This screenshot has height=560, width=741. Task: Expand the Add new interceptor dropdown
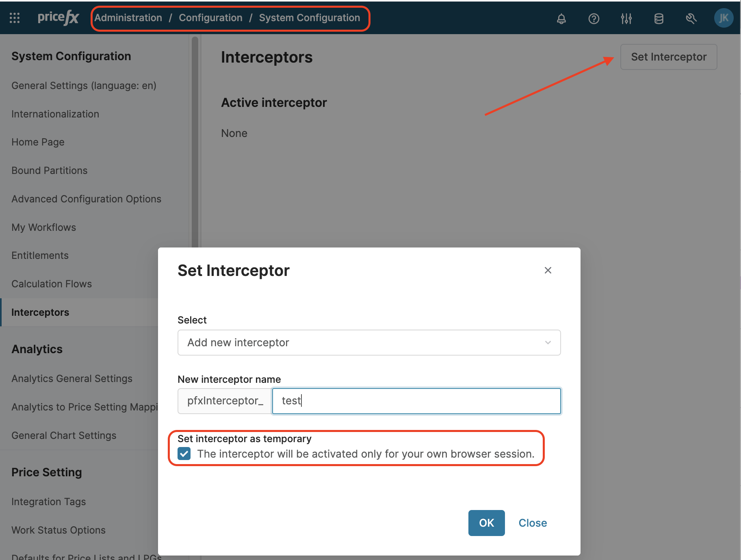point(368,343)
